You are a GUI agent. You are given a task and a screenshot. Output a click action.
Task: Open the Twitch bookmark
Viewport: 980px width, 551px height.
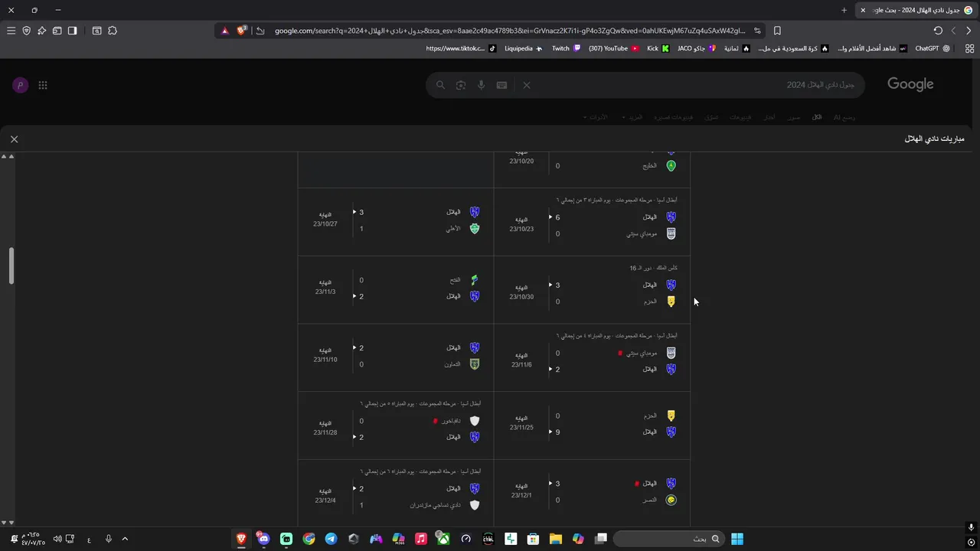(x=566, y=48)
